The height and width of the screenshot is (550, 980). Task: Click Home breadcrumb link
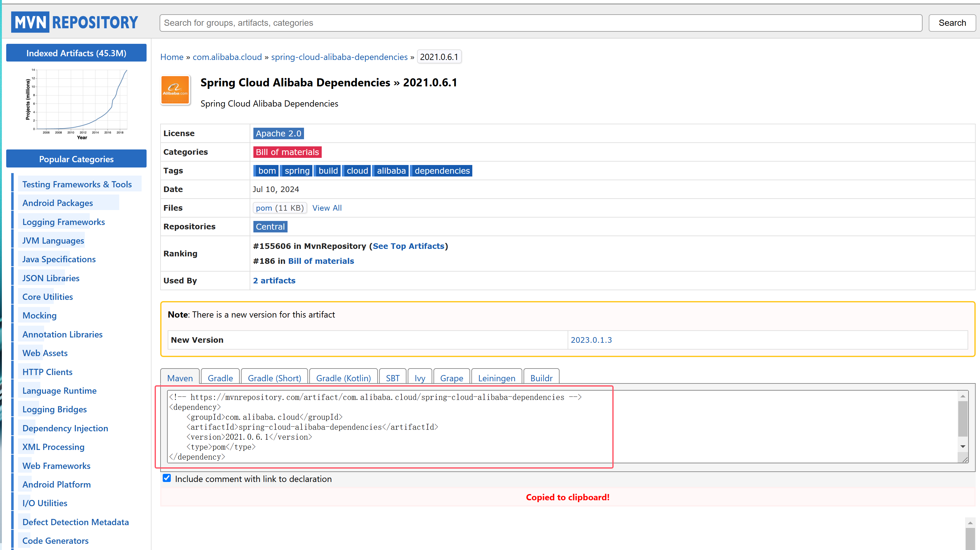click(x=172, y=57)
